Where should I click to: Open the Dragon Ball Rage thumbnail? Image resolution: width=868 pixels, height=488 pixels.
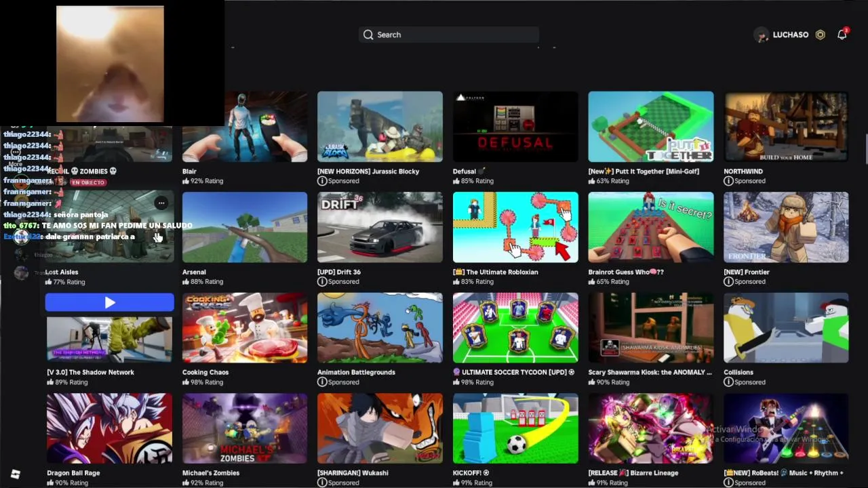109,428
